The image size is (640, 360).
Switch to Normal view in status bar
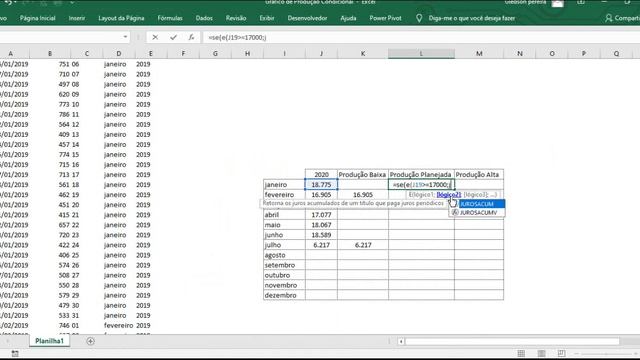point(521,353)
